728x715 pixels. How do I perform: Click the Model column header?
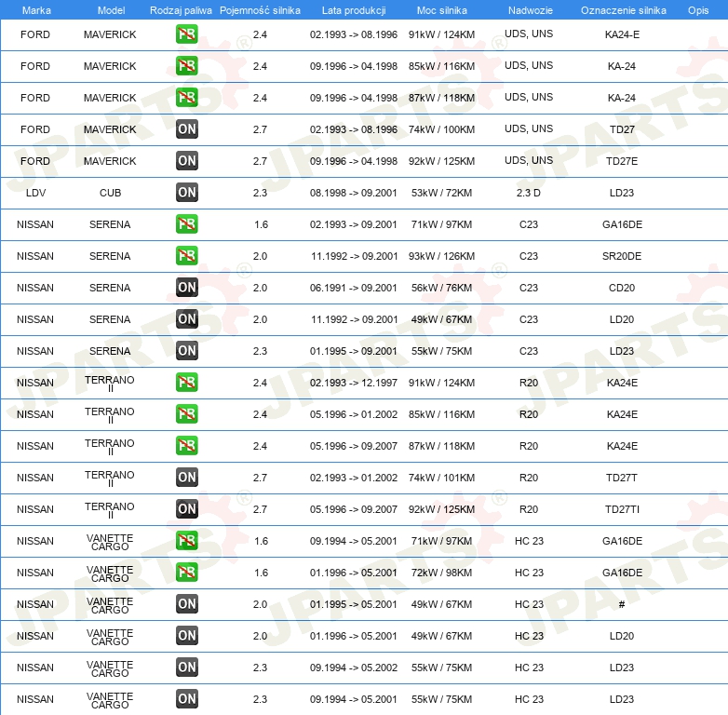coord(111,10)
